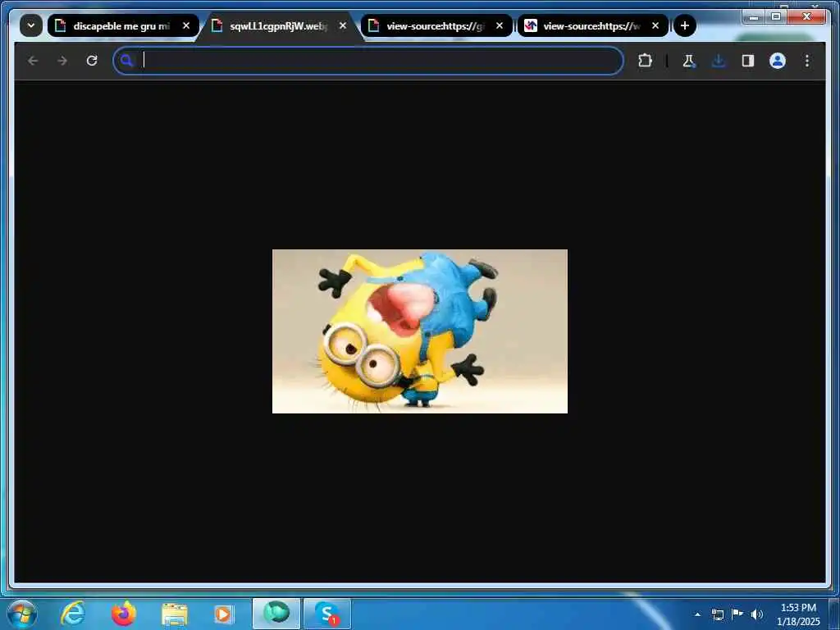Open the volume speaker icon

point(756,614)
